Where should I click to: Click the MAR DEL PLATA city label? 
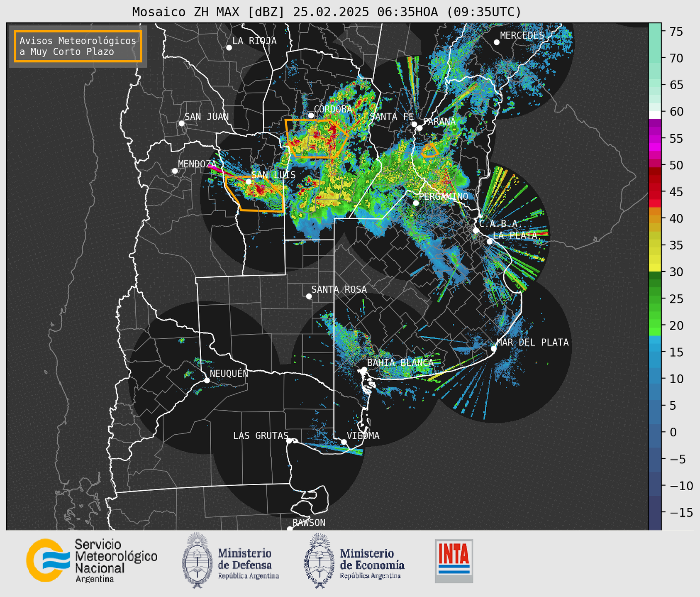(x=532, y=342)
